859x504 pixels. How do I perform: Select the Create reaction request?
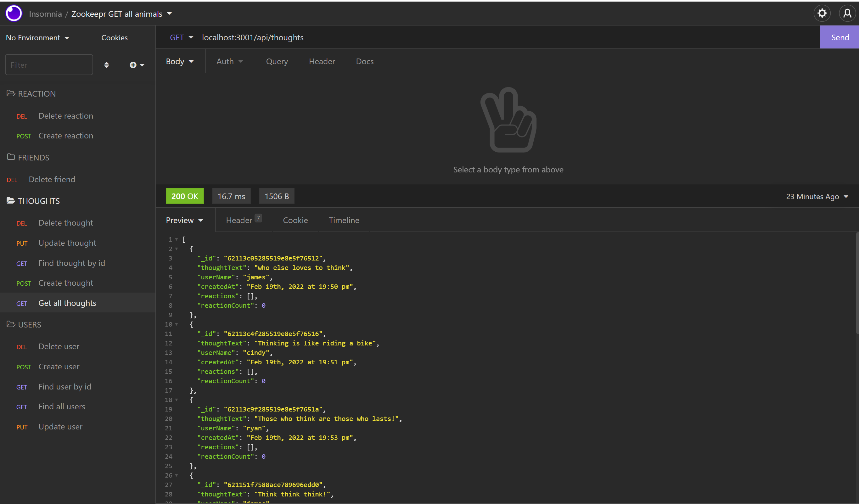pos(78,136)
